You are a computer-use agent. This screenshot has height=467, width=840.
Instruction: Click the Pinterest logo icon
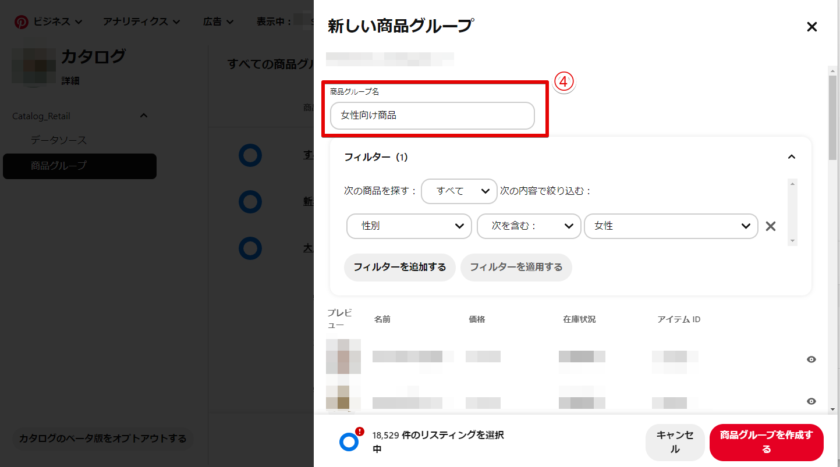click(21, 21)
